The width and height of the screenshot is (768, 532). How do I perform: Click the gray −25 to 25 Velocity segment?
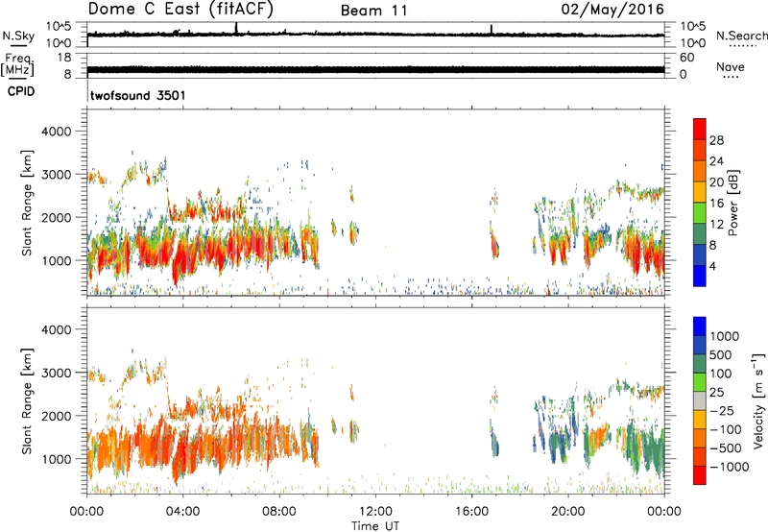(700, 401)
